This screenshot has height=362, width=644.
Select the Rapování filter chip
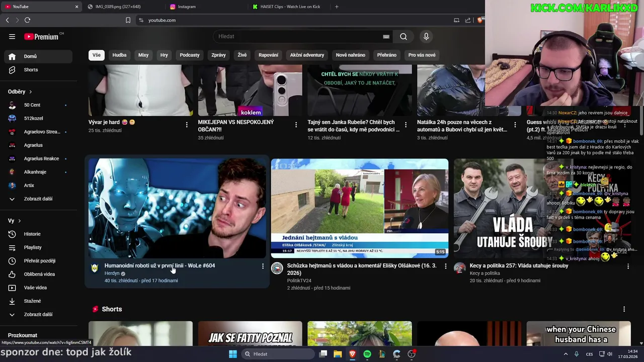point(268,55)
